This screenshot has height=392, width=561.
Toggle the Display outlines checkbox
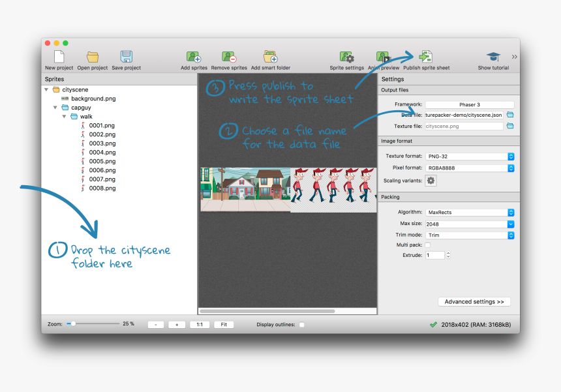301,324
